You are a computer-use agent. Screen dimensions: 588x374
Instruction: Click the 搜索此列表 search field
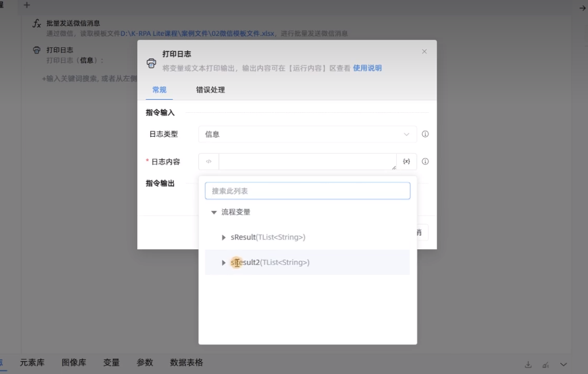[x=307, y=191]
